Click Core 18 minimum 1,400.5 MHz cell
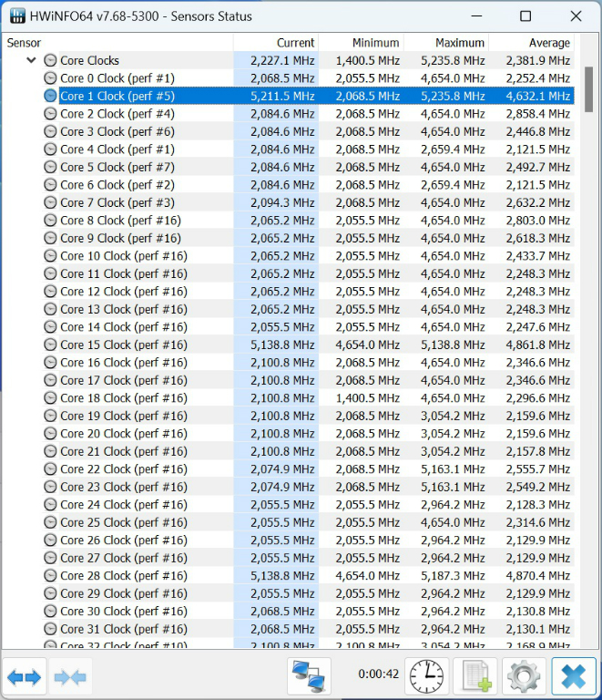Viewport: 602px width, 700px height. click(x=367, y=397)
